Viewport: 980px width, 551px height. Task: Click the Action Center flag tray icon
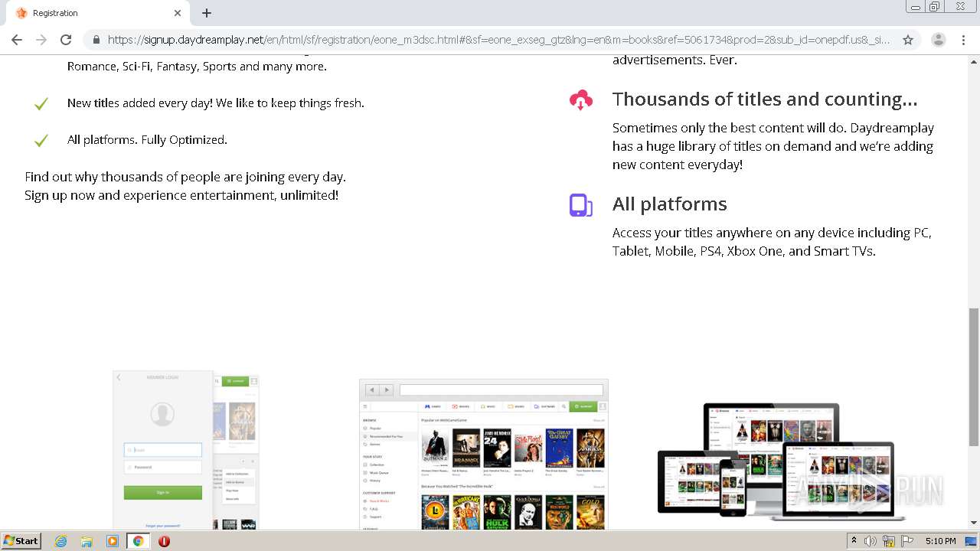(907, 541)
